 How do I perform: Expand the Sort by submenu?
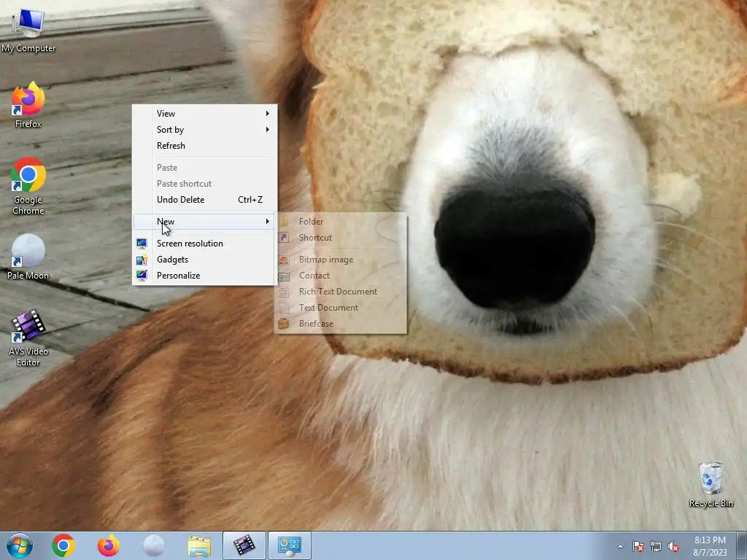(x=205, y=130)
